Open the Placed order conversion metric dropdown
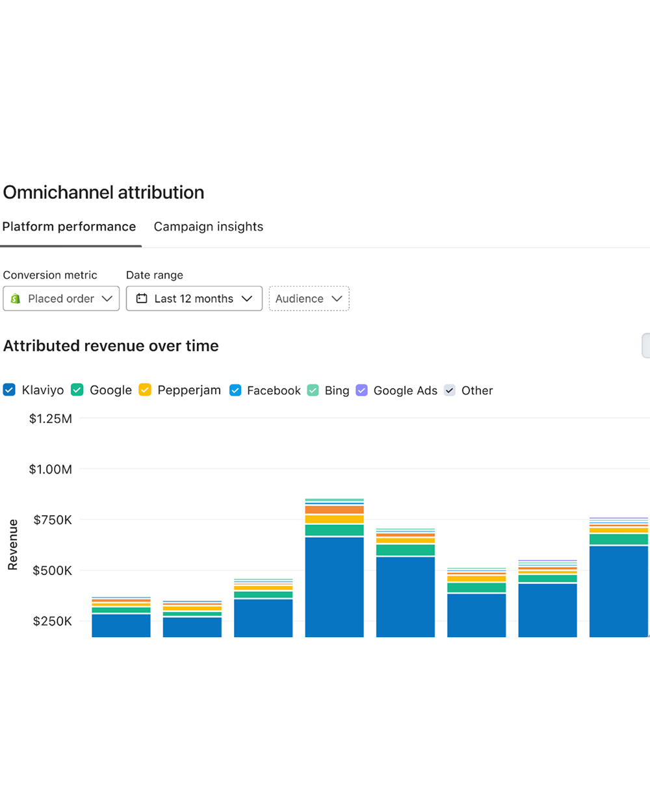This screenshot has width=650, height=812. click(61, 299)
